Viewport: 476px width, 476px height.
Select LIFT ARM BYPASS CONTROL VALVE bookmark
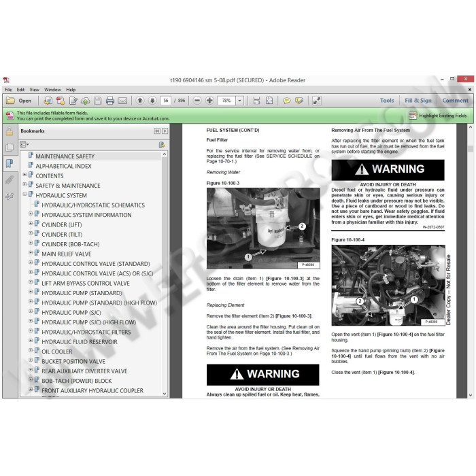tap(86, 284)
